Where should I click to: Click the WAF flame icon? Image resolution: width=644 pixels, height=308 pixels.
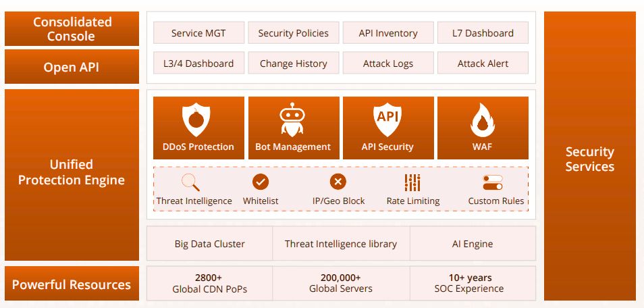click(x=483, y=120)
